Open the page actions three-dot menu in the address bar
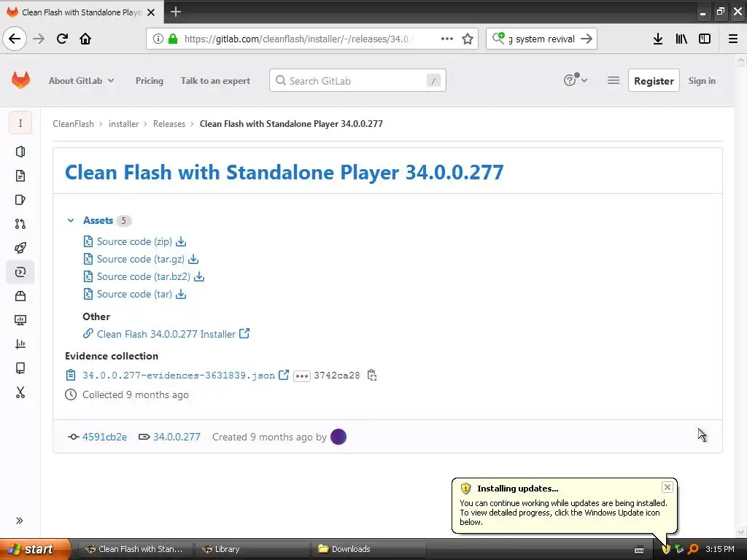Image resolution: width=747 pixels, height=560 pixels. click(x=447, y=39)
